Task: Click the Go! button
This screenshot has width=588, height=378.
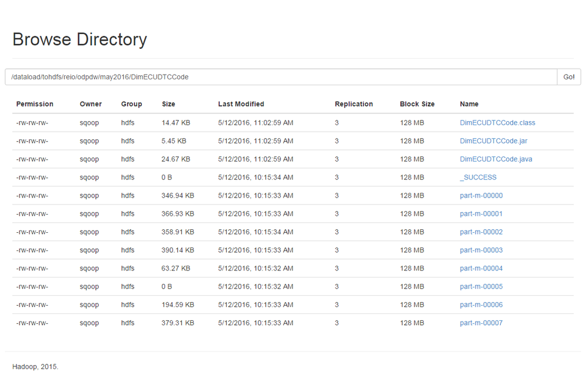Action: click(569, 77)
